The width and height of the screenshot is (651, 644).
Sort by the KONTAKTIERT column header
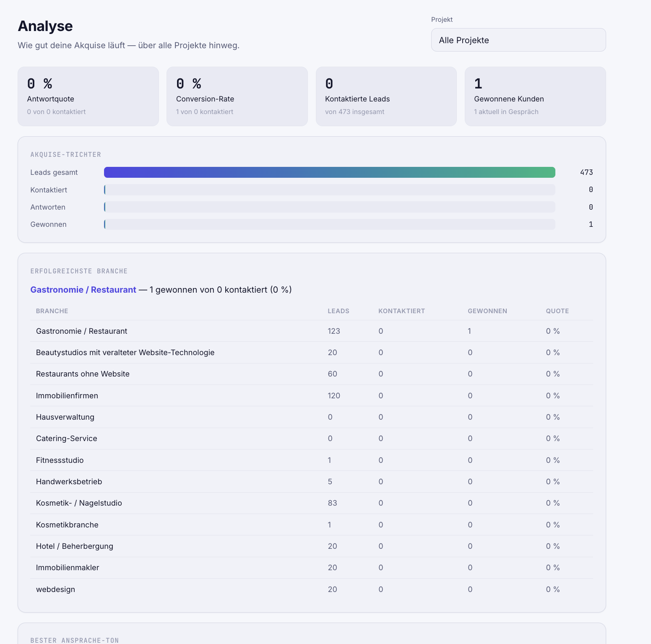pos(401,311)
